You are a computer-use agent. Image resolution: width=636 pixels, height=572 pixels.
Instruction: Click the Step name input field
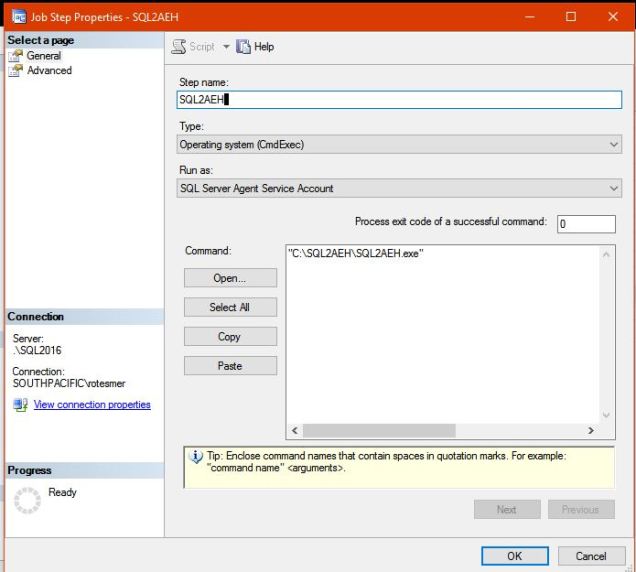pos(399,99)
